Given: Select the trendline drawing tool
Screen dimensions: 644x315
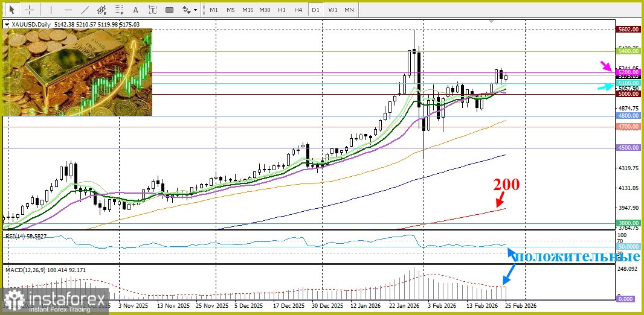Looking at the screenshot, I should coord(85,10).
